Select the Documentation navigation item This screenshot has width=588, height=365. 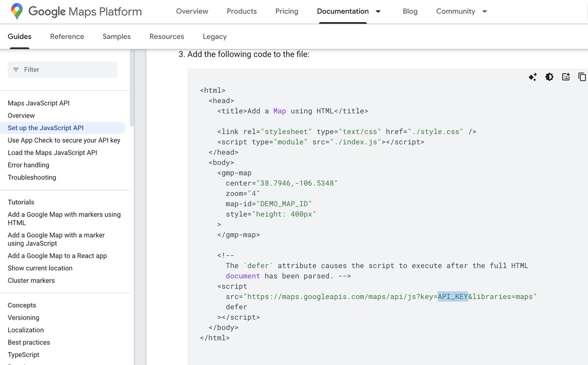tap(343, 11)
